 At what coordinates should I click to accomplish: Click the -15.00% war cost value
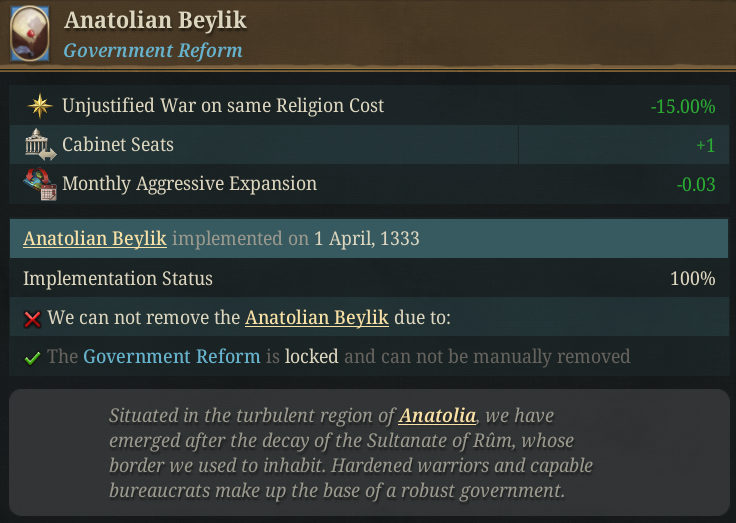tap(683, 106)
